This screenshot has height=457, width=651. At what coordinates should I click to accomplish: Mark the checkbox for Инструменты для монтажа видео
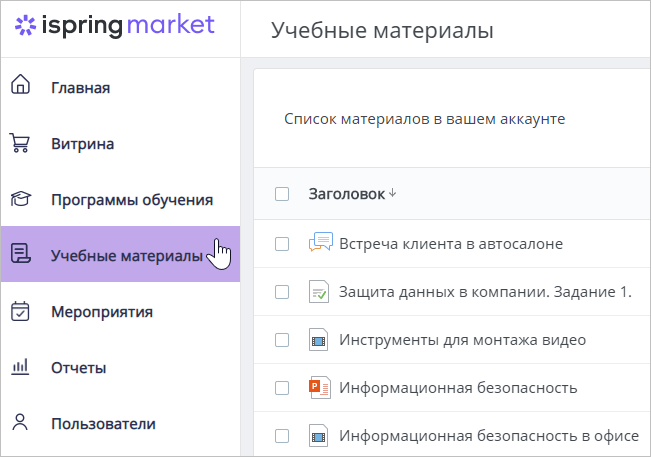click(x=282, y=340)
